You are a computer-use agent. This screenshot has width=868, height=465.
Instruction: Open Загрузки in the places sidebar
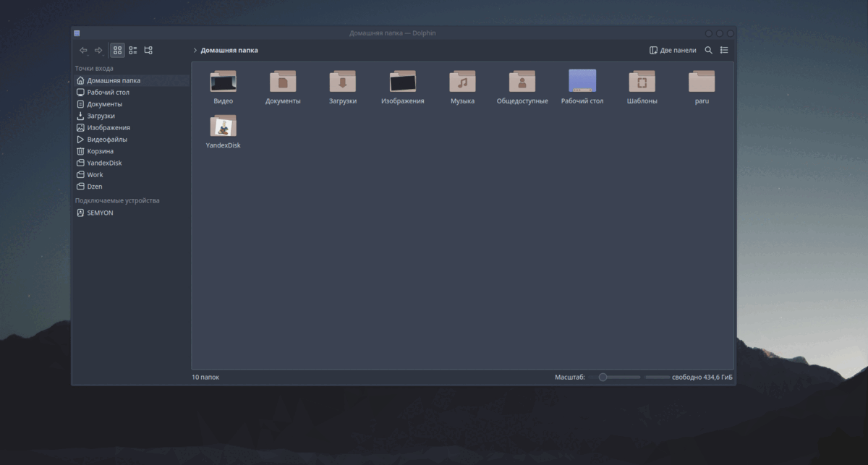tap(131, 116)
